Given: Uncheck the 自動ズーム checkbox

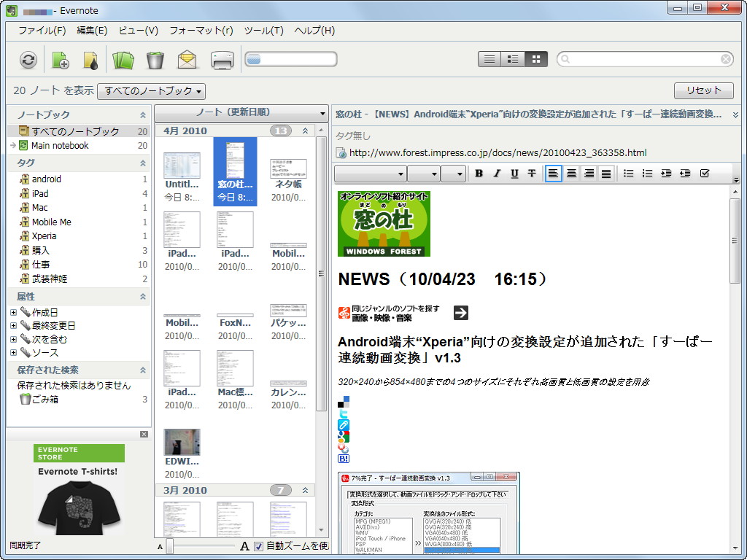Looking at the screenshot, I should coord(259,545).
